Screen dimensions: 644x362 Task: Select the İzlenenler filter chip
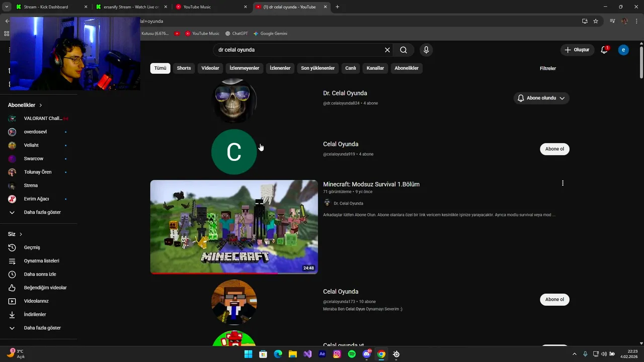(280, 68)
